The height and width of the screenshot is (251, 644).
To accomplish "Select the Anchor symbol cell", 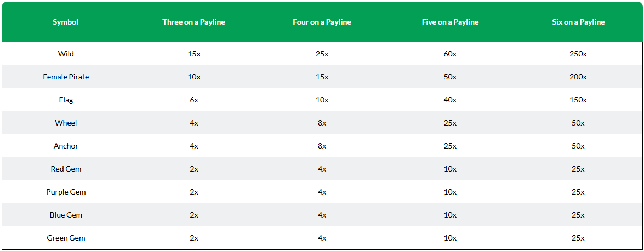I will point(66,146).
